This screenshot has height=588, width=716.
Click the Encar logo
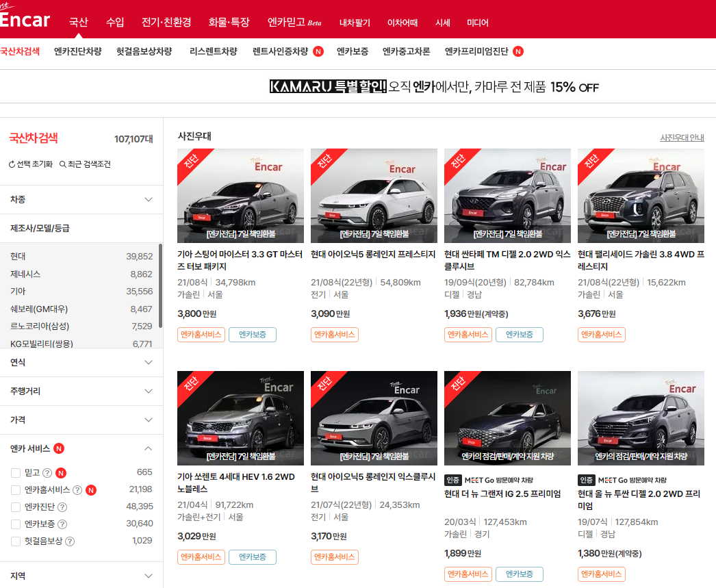25,17
